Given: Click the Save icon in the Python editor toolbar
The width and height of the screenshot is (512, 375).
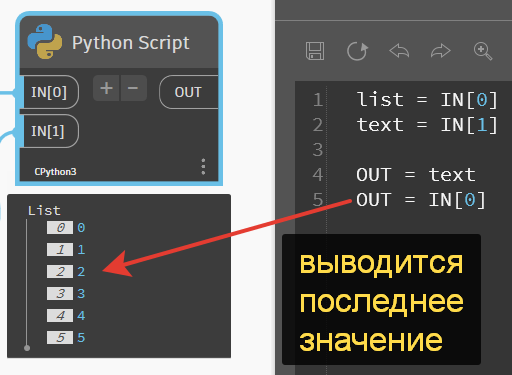Looking at the screenshot, I should [315, 51].
